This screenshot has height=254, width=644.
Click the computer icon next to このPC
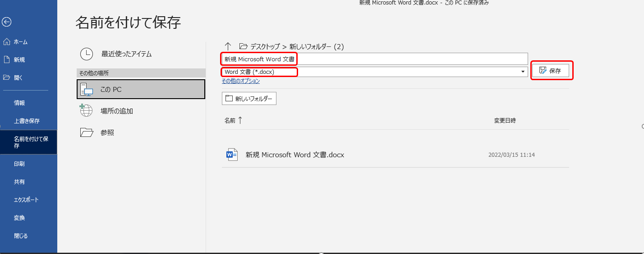tap(86, 90)
